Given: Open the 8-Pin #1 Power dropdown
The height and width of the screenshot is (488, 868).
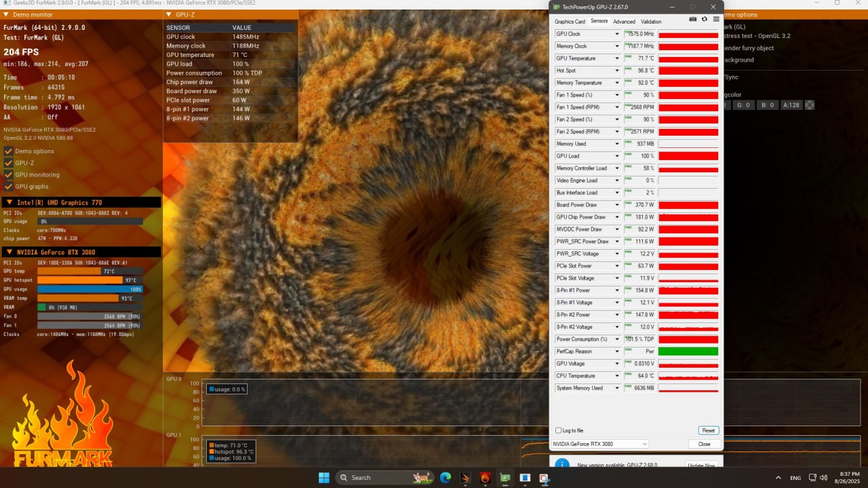Looking at the screenshot, I should pyautogui.click(x=617, y=290).
